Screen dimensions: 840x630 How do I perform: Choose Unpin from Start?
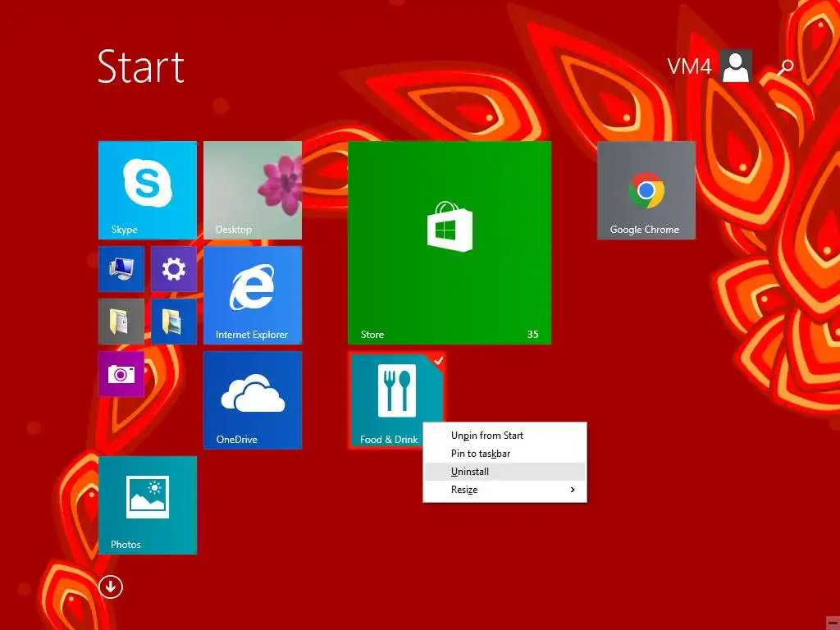pyautogui.click(x=504, y=436)
